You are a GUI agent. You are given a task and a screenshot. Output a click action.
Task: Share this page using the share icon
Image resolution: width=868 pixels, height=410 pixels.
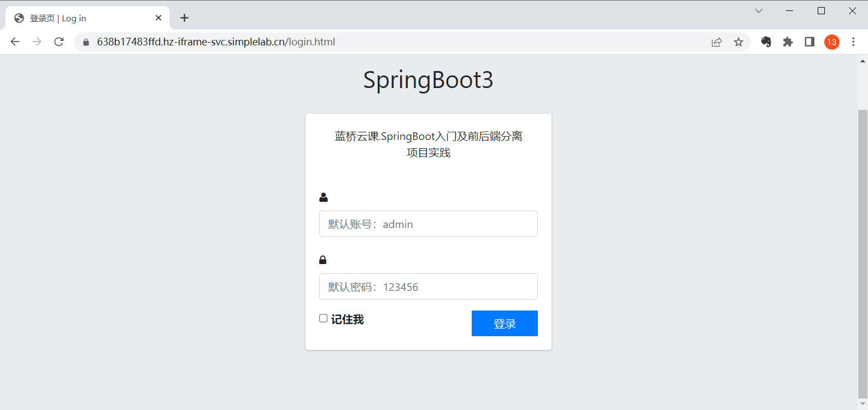[717, 42]
